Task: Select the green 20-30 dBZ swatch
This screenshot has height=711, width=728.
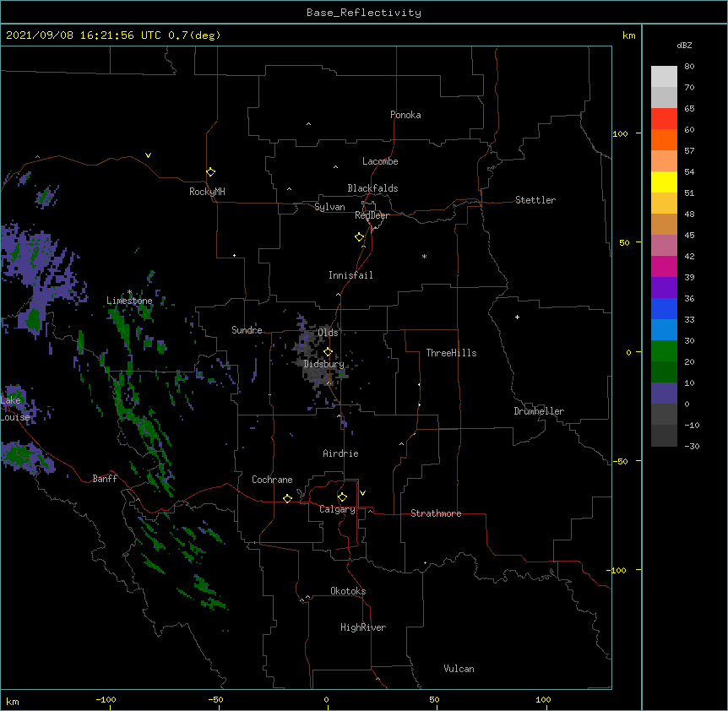Action: 664,351
